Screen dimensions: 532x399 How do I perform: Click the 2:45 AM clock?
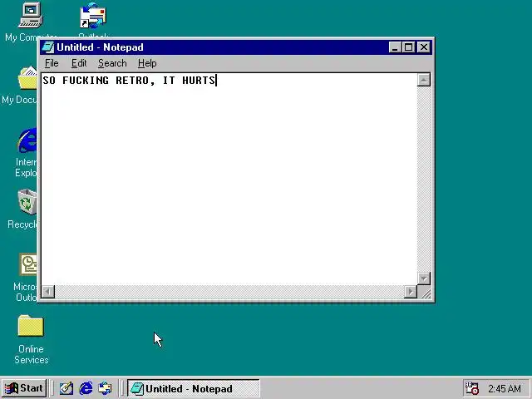505,388
